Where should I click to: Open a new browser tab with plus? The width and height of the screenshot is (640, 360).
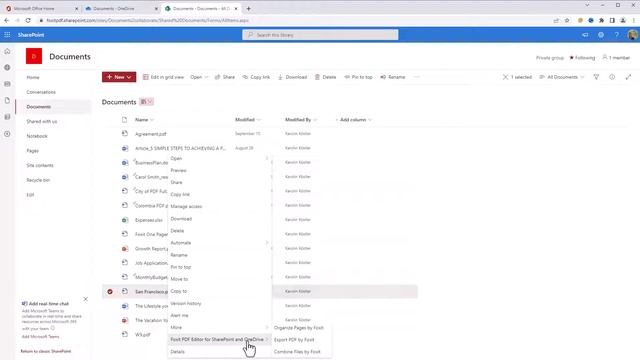coord(249,8)
